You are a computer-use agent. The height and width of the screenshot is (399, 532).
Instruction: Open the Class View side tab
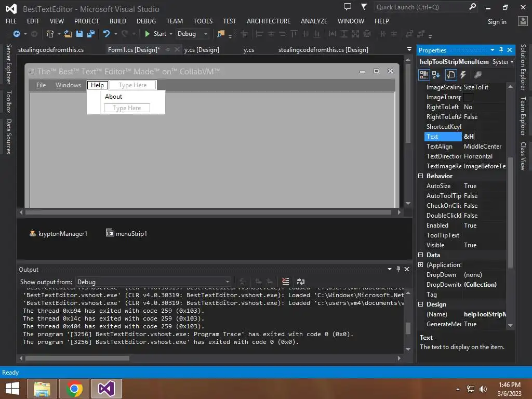pyautogui.click(x=523, y=156)
